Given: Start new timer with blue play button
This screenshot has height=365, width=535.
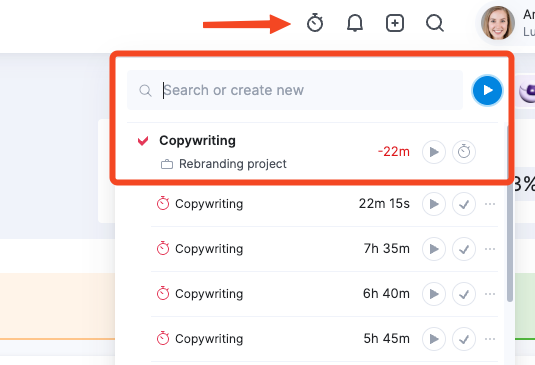Looking at the screenshot, I should pyautogui.click(x=487, y=90).
